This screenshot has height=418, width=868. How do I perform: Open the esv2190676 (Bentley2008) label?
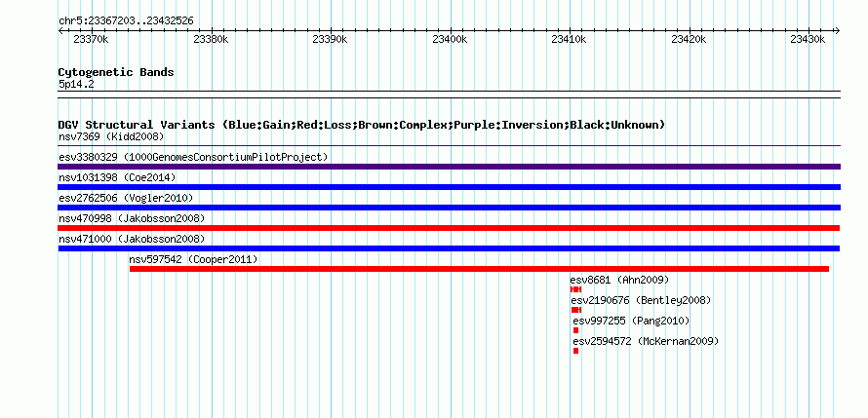[x=641, y=300]
